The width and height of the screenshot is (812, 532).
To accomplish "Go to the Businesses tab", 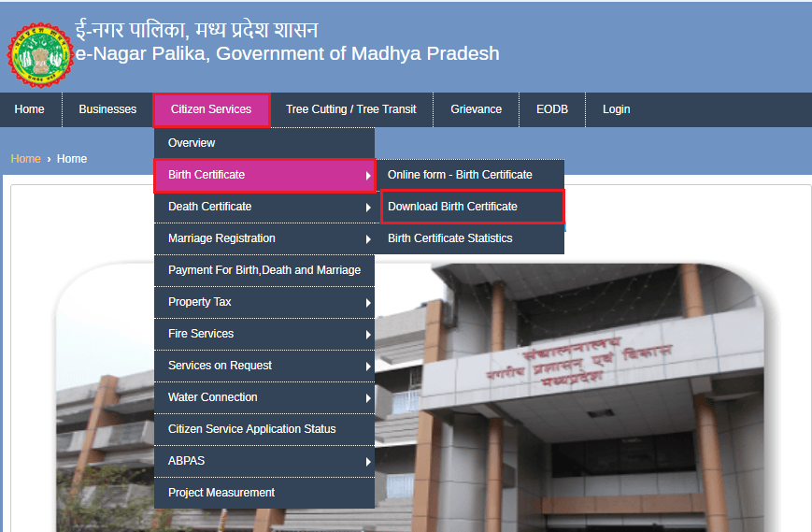I will pos(107,109).
